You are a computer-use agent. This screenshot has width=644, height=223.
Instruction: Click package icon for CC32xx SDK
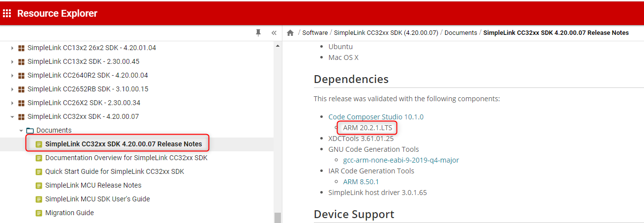pyautogui.click(x=21, y=117)
